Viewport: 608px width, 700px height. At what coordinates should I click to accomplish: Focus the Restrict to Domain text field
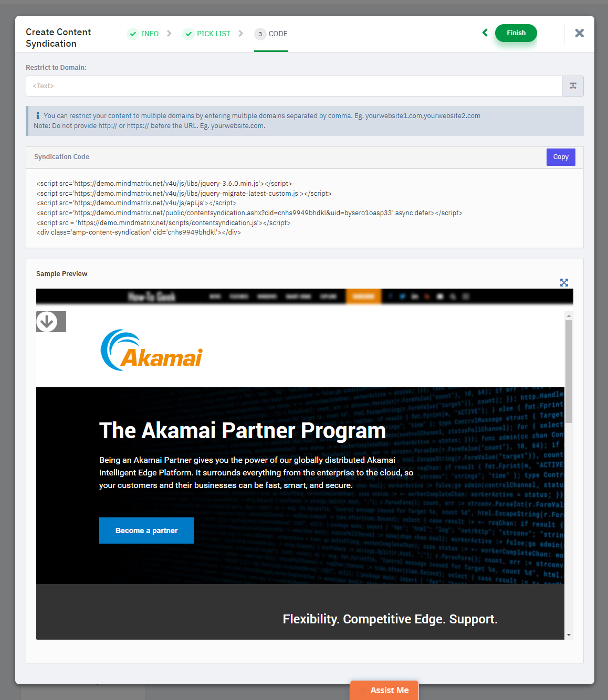pyautogui.click(x=294, y=86)
